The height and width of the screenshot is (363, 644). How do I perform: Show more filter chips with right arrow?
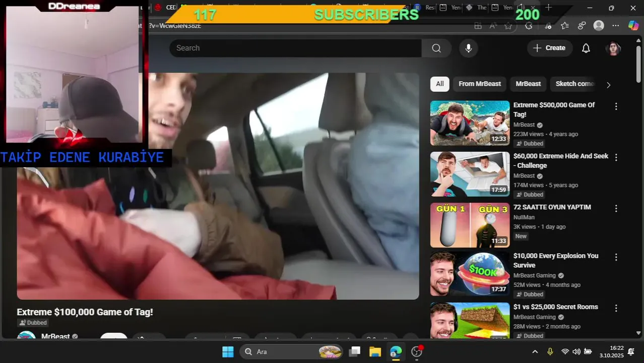(608, 85)
